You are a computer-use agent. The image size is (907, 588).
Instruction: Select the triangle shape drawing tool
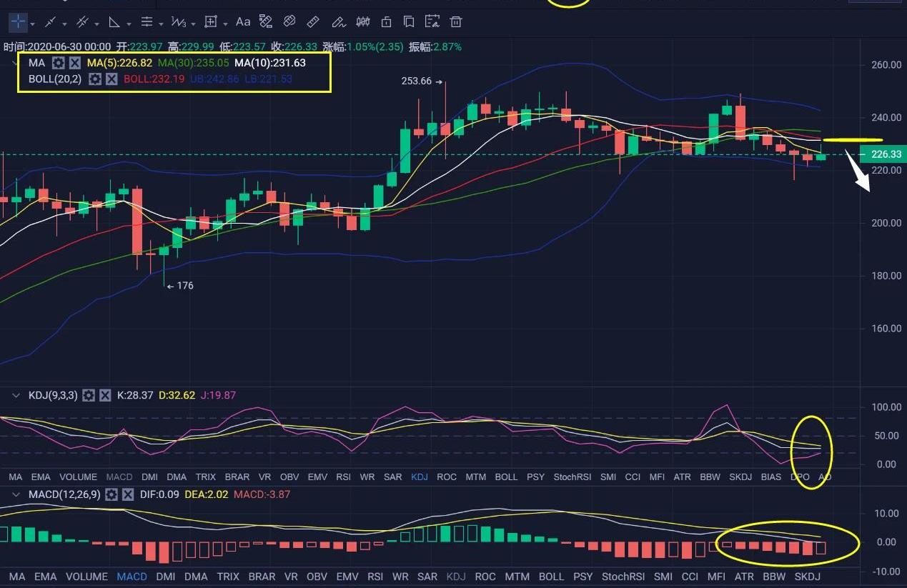114,22
